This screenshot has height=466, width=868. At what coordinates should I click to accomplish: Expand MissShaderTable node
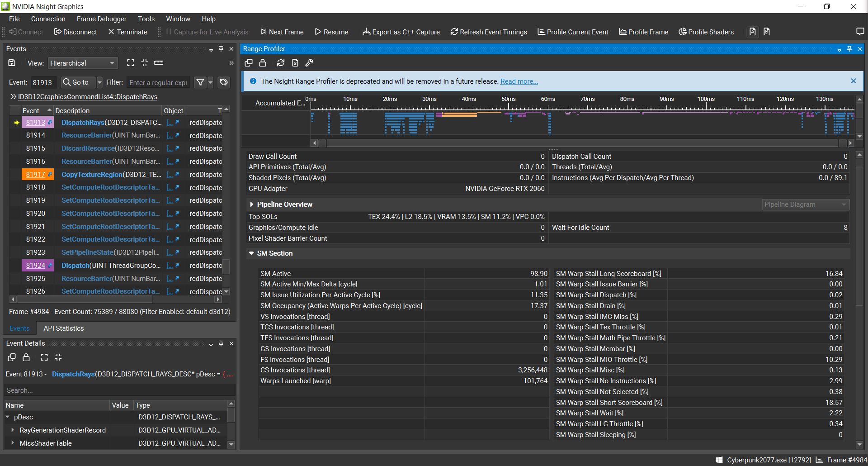pos(12,443)
